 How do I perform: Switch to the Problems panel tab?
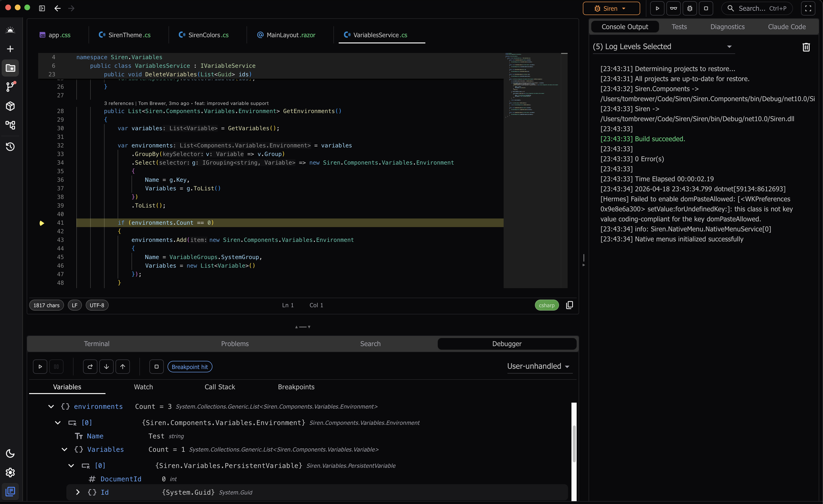[x=235, y=344]
